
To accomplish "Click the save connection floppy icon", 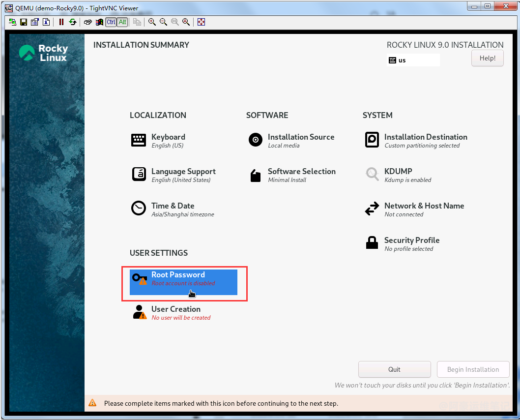I will click(24, 22).
